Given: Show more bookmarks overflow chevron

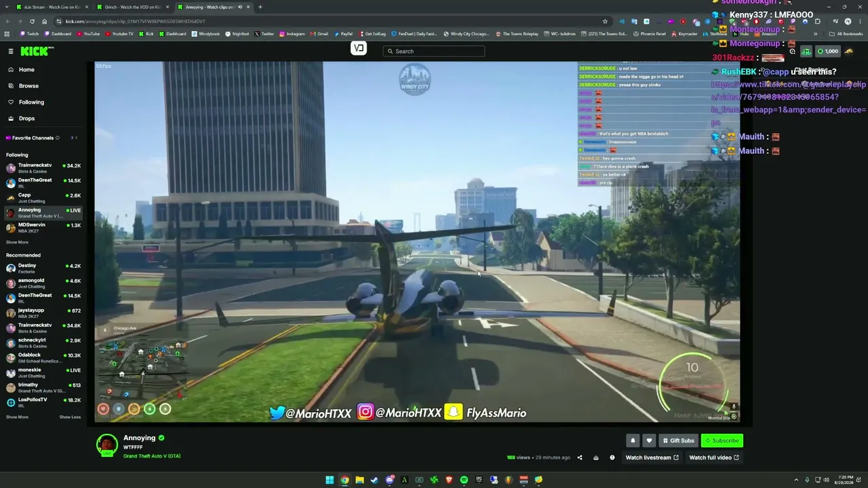Looking at the screenshot, I should pos(816,34).
